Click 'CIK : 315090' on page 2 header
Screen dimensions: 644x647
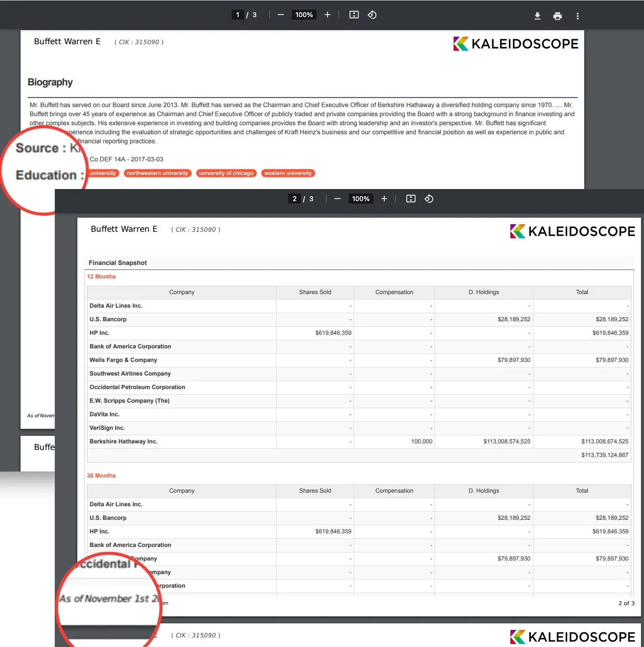click(196, 230)
